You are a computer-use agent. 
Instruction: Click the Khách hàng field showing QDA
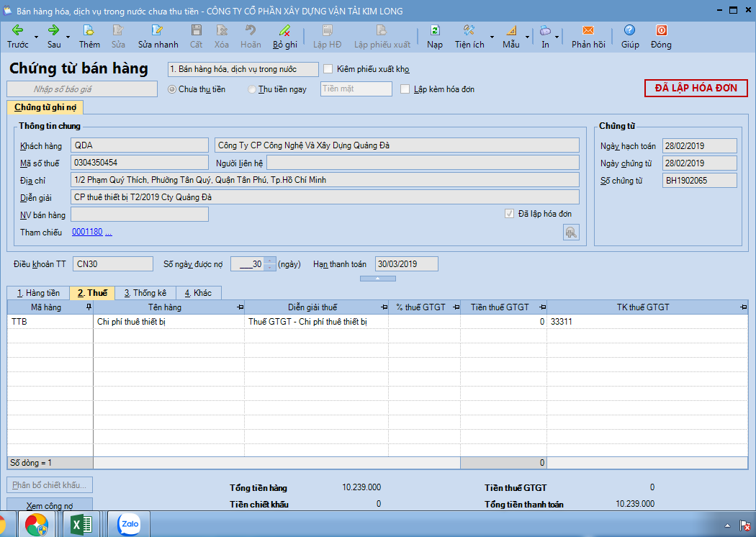tap(140, 145)
